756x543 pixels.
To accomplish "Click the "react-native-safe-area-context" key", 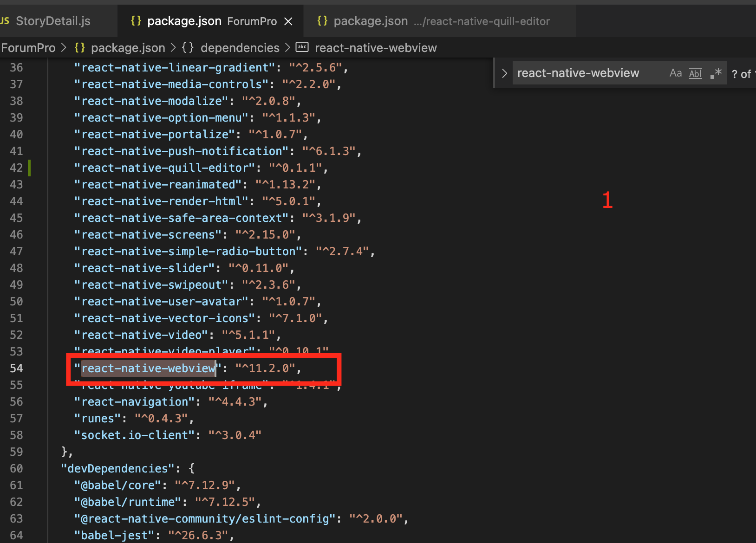I will tap(182, 218).
